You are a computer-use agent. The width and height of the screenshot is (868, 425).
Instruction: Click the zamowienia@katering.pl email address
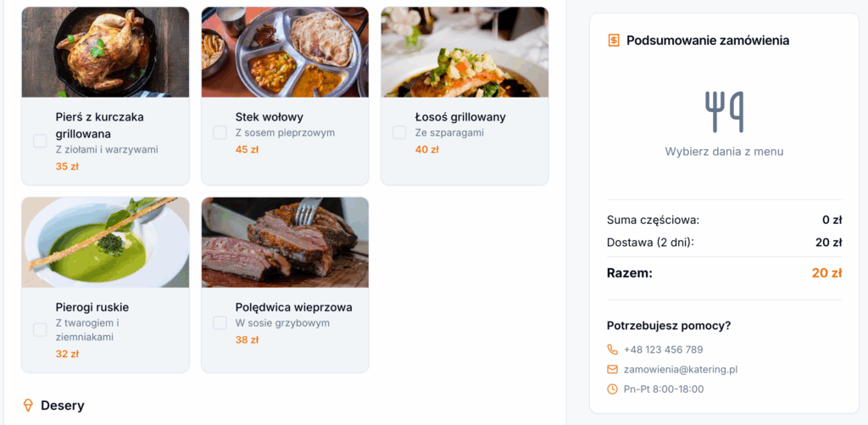tap(681, 369)
